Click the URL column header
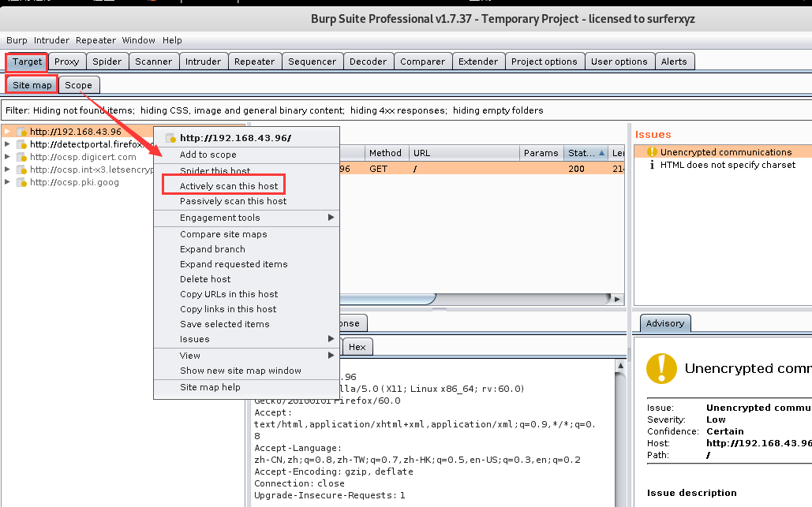The width and height of the screenshot is (812, 507). (x=465, y=153)
